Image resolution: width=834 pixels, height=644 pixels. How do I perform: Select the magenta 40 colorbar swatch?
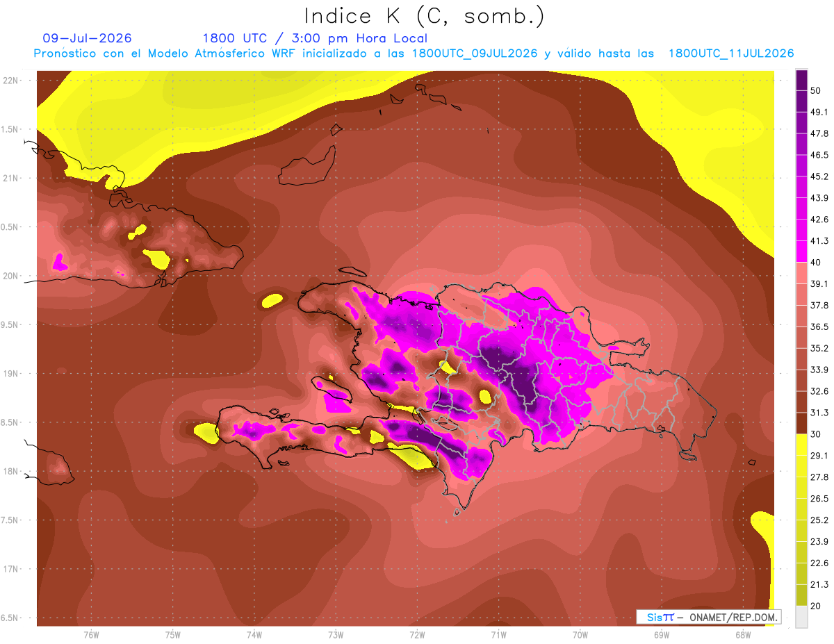point(801,251)
